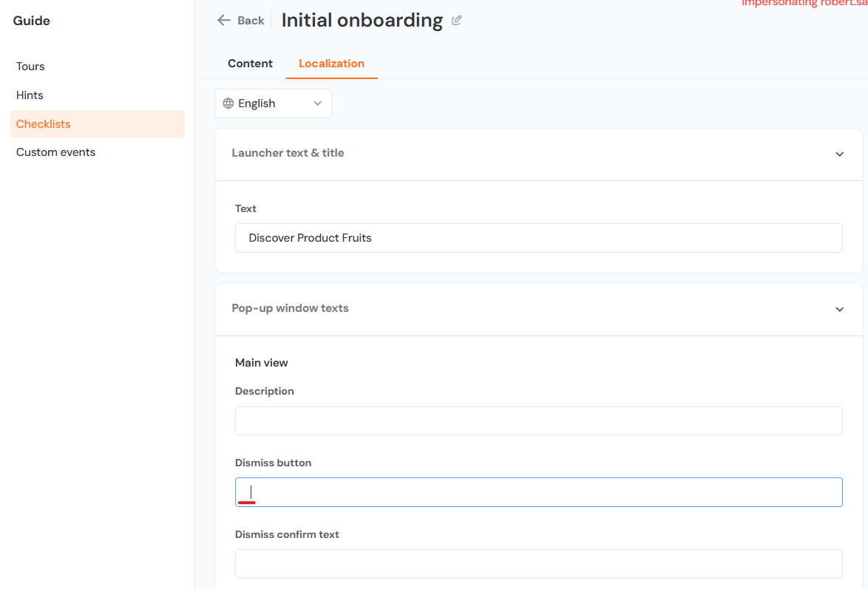Go to Hints in the sidebar
This screenshot has width=868, height=589.
tap(30, 95)
